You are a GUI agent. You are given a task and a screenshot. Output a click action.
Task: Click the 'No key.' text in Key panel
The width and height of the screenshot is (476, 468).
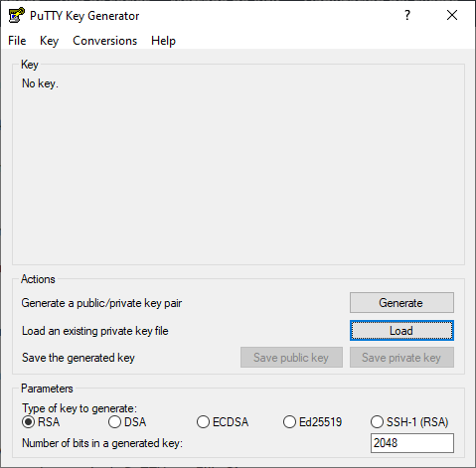click(x=40, y=83)
